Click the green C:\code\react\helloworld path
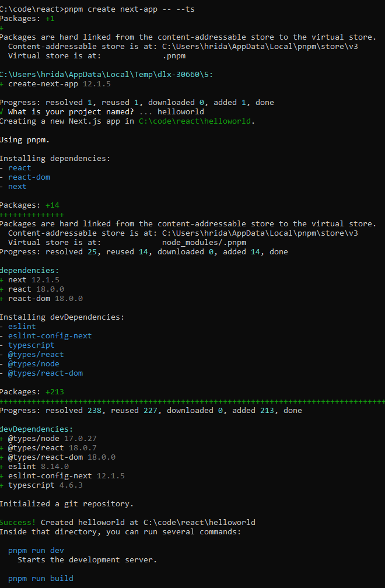The height and width of the screenshot is (588, 385). (195, 121)
